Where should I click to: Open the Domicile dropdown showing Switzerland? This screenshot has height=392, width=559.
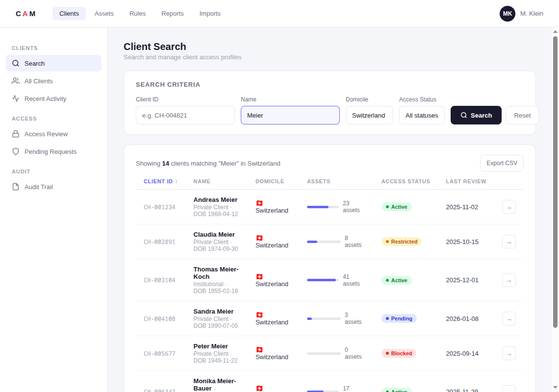point(369,115)
